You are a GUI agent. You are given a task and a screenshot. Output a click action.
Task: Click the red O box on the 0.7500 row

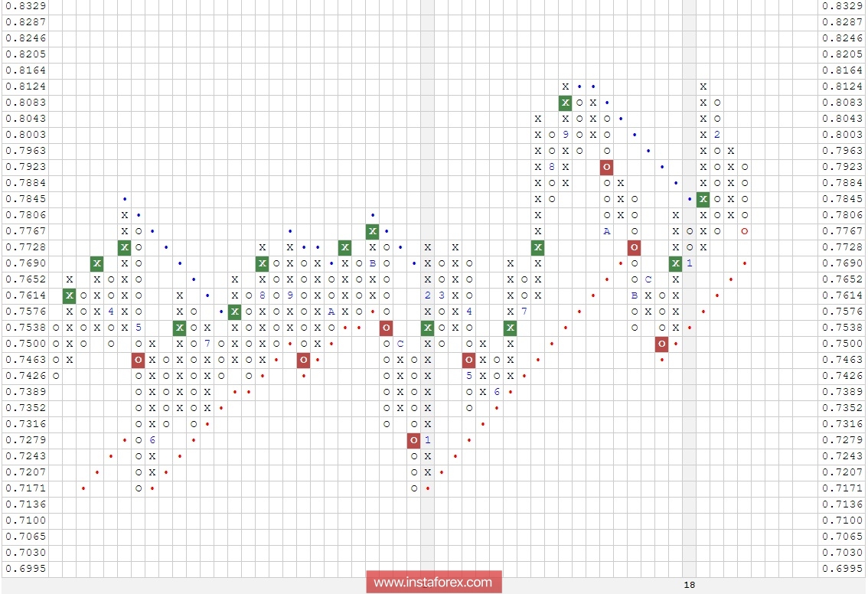point(662,344)
